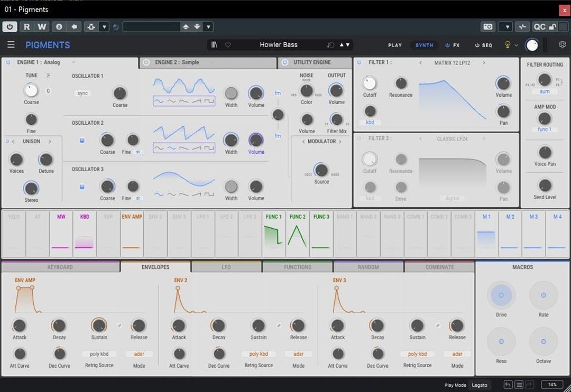571x392 pixels.
Task: Select Oscillator 1 waveform selector strip
Action: click(184, 101)
